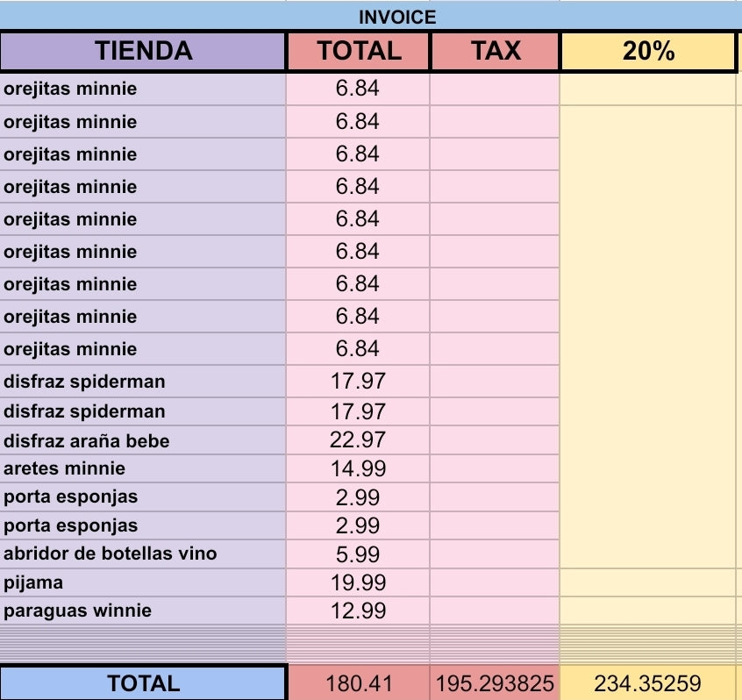Select the 19.99 price cell
The height and width of the screenshot is (700, 742).
pos(358,582)
